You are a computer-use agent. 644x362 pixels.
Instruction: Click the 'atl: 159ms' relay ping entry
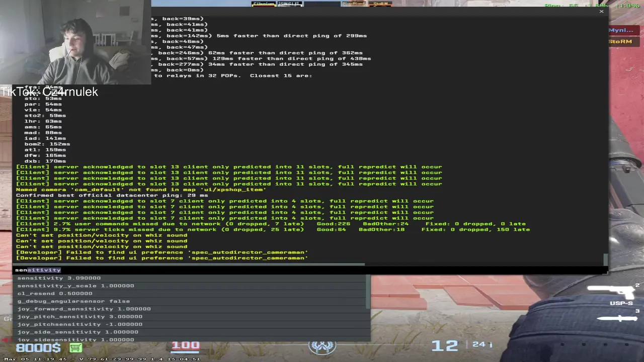(x=45, y=150)
